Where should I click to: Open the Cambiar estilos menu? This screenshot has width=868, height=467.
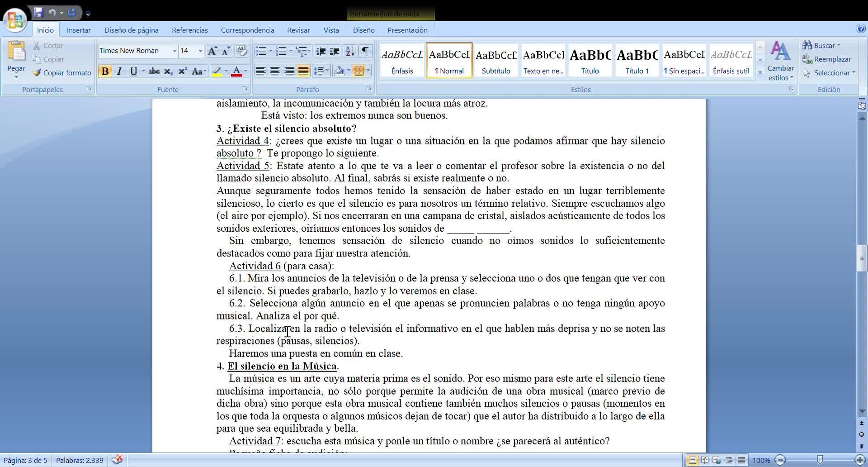781,61
